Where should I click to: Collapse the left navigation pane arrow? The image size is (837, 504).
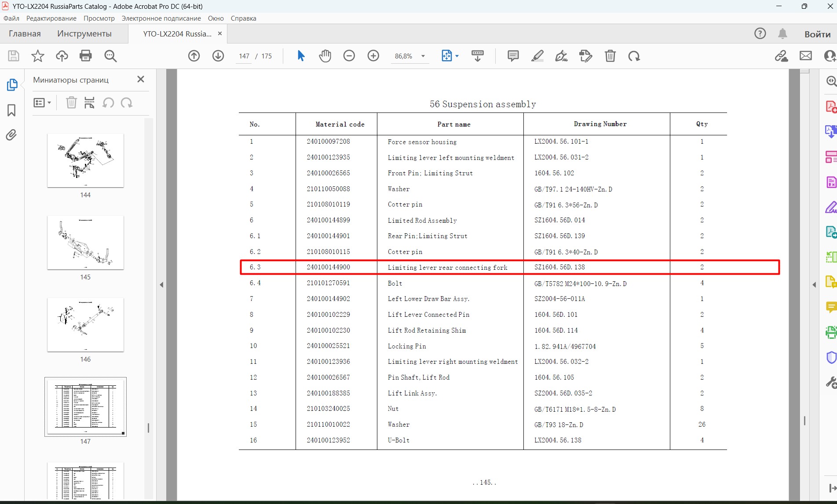161,285
